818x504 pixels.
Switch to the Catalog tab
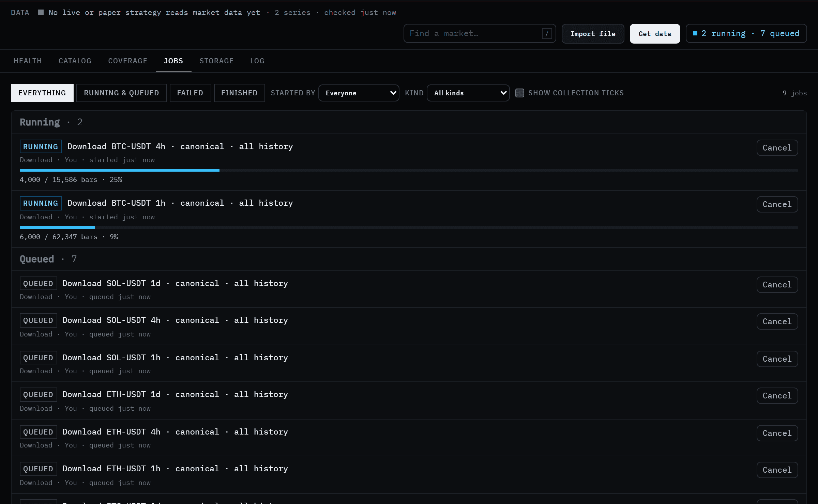tap(75, 61)
